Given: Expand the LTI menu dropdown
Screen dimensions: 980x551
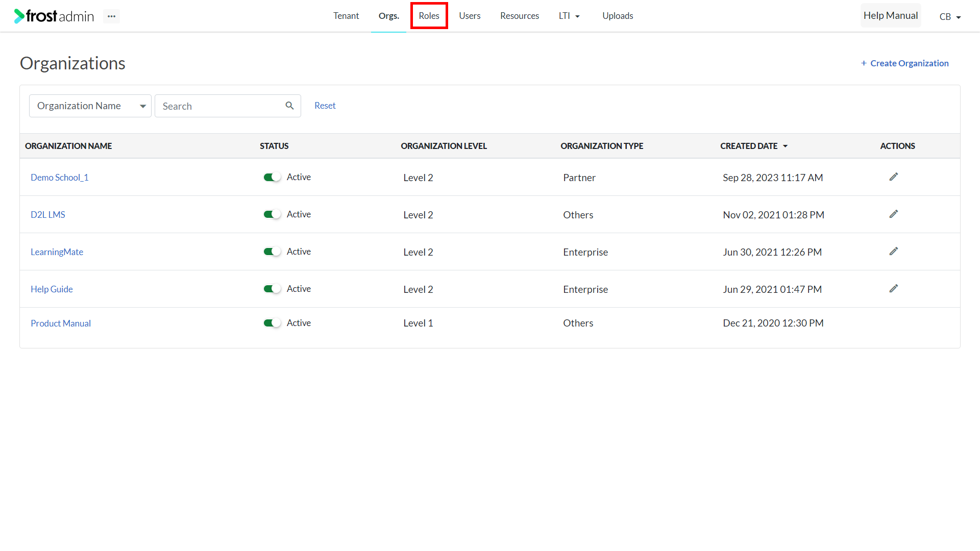Looking at the screenshot, I should tap(569, 16).
